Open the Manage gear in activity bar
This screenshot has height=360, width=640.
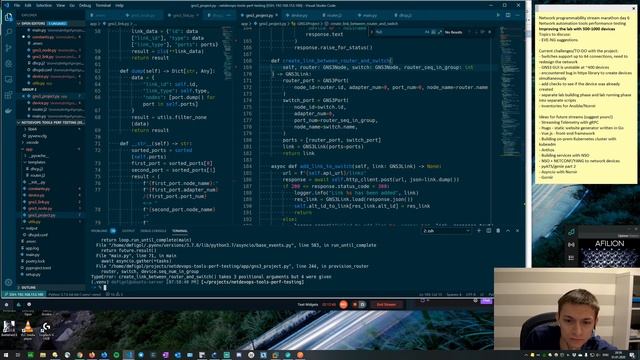tap(9, 282)
